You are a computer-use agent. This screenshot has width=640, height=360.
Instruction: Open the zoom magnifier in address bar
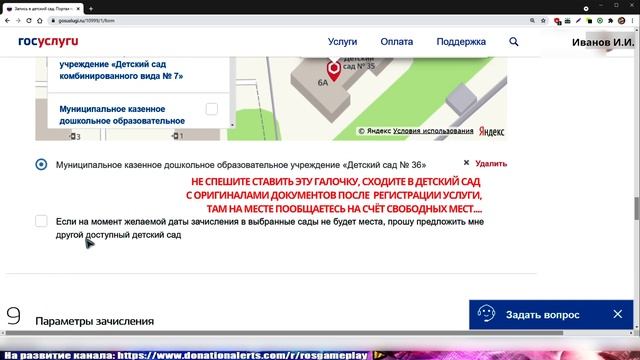532,20
